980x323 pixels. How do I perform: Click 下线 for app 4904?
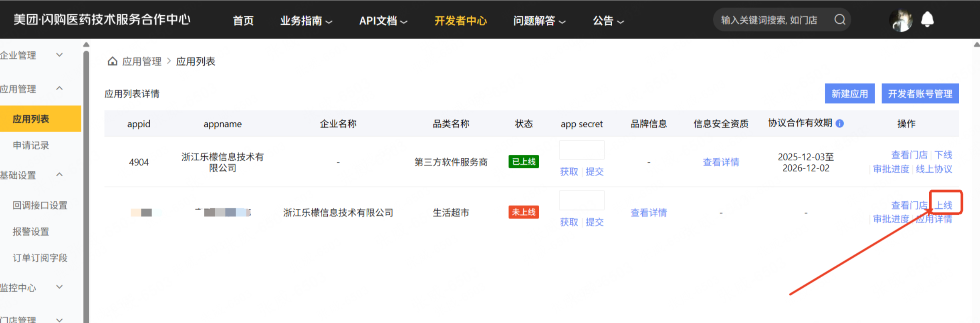point(943,155)
